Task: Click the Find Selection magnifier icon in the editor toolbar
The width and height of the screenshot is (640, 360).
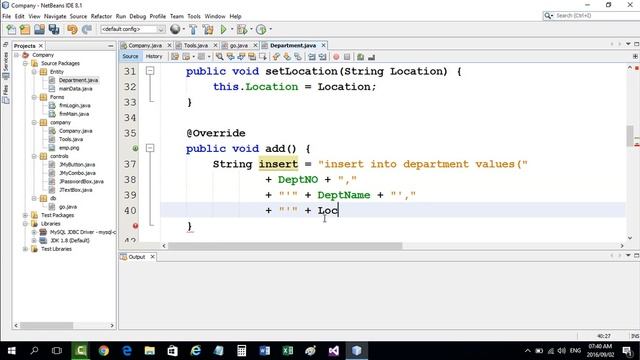Action: coord(220,57)
